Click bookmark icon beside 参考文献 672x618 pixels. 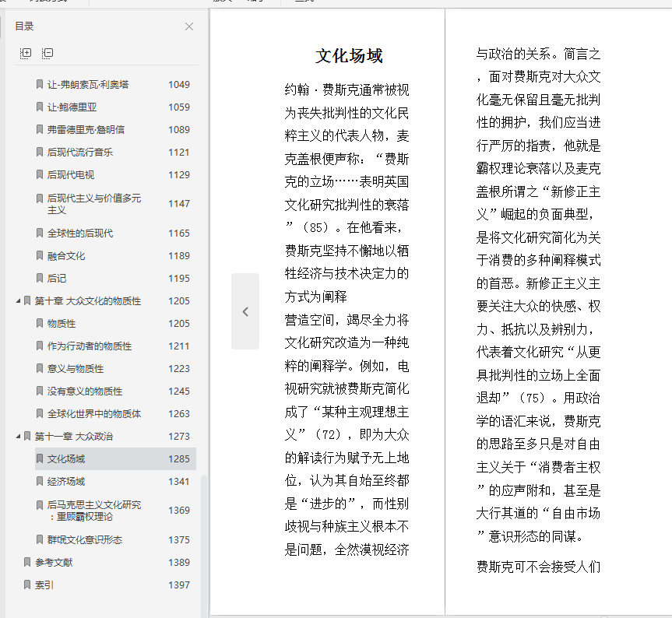tap(27, 562)
